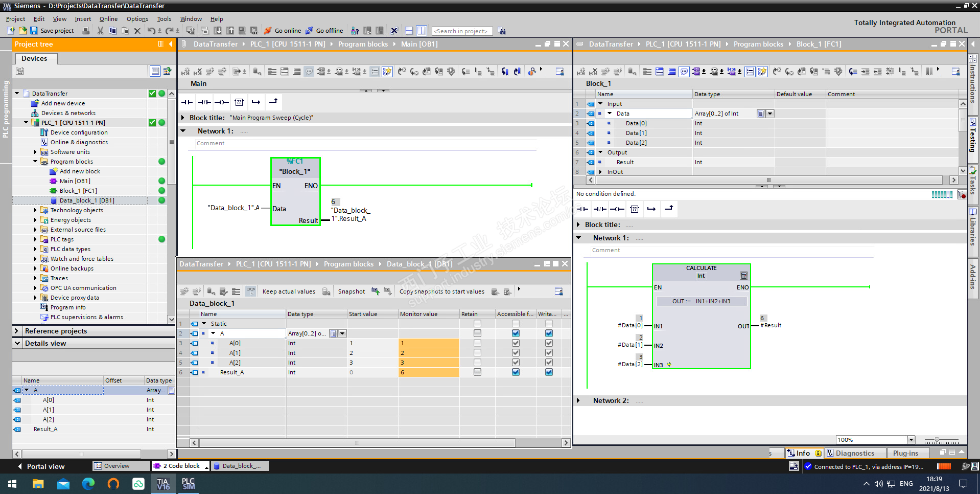Click the Portal view button
This screenshot has height=494, width=980.
[x=41, y=466]
